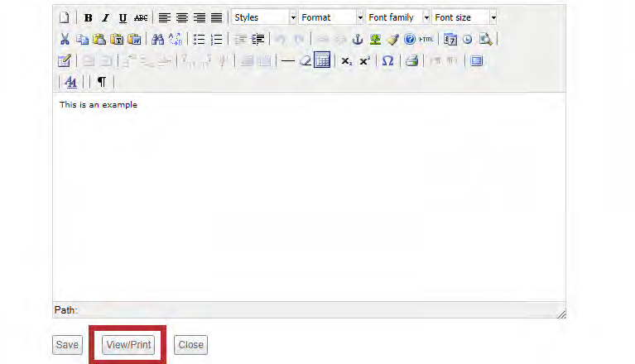Insert a horizontal rule line
This screenshot has height=364, width=635.
pyautogui.click(x=287, y=60)
